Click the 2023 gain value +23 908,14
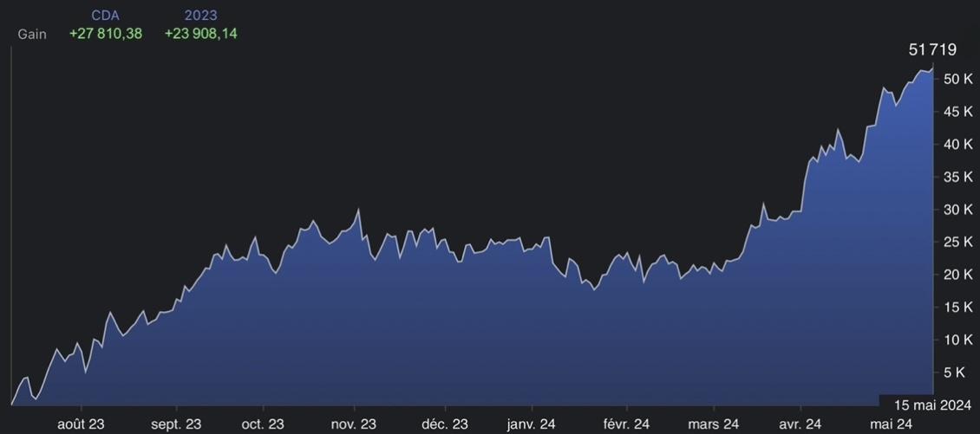Image resolution: width=980 pixels, height=434 pixels. [x=200, y=34]
